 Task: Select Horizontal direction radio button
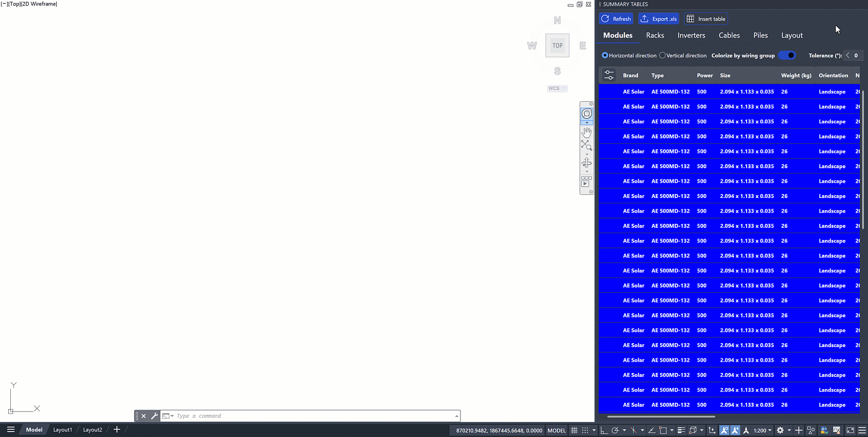(x=605, y=55)
